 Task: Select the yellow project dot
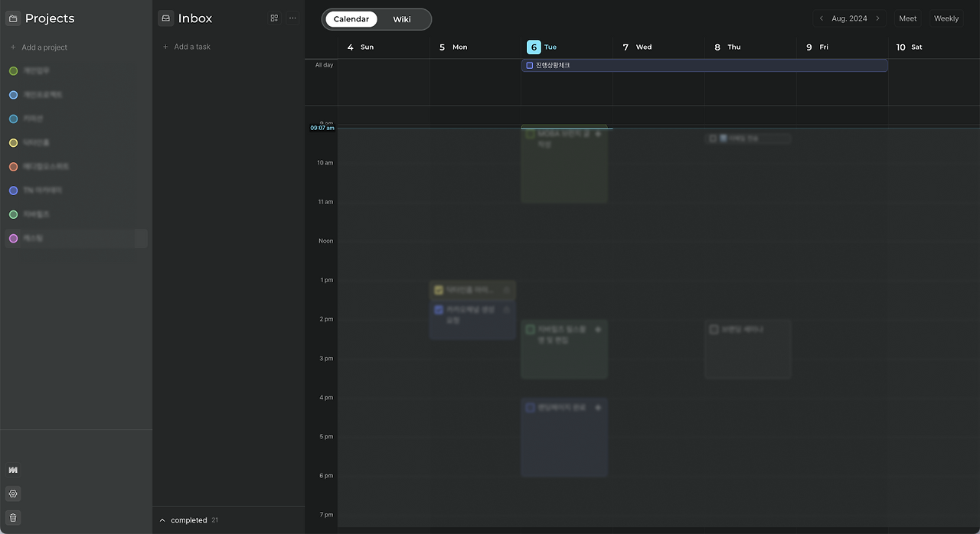pos(13,143)
